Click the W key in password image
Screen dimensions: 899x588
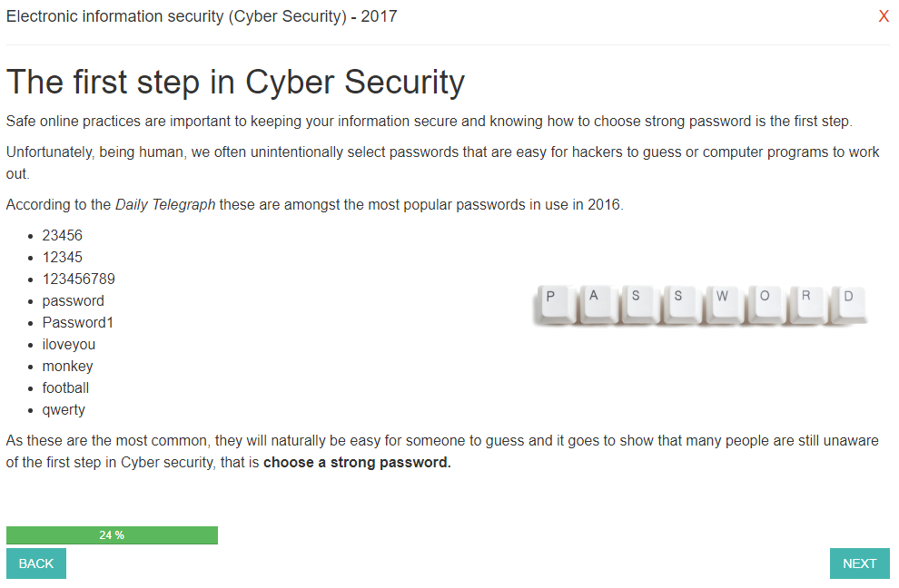724,304
